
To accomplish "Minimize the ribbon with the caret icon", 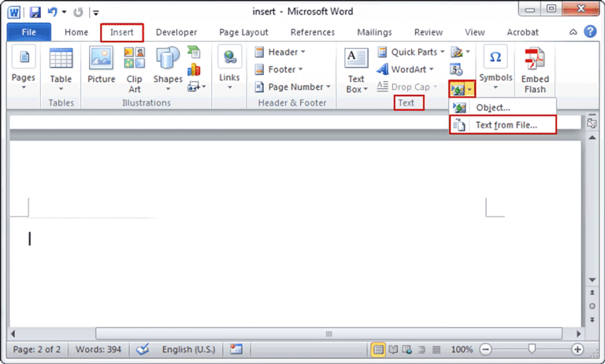I will coord(573,32).
